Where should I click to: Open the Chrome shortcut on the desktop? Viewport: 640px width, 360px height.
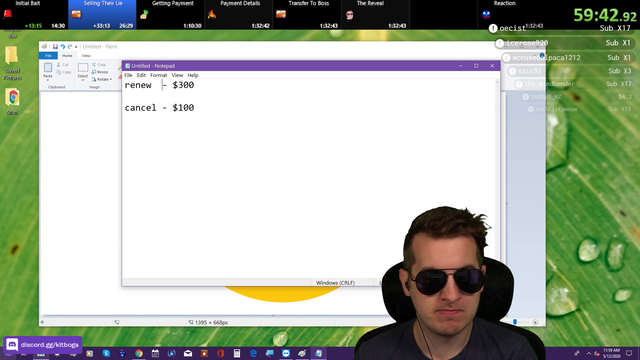(x=13, y=101)
